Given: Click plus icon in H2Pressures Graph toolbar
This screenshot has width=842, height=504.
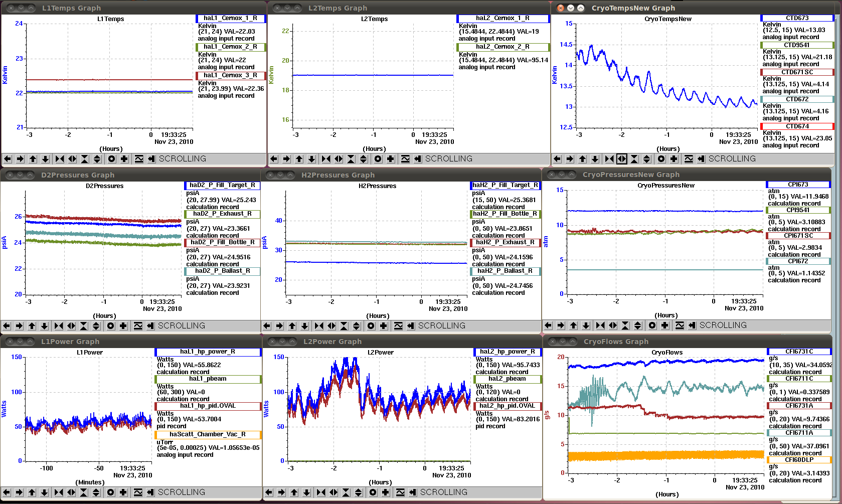Looking at the screenshot, I should pos(384,326).
